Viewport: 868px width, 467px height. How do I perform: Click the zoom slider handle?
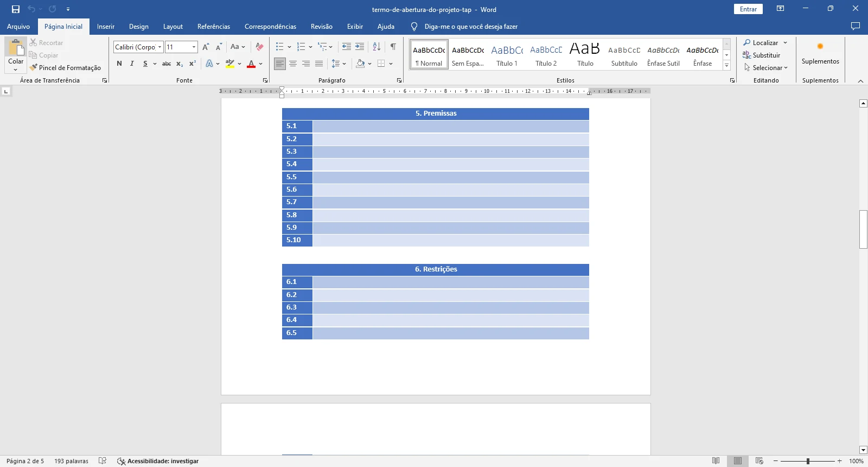click(x=808, y=461)
